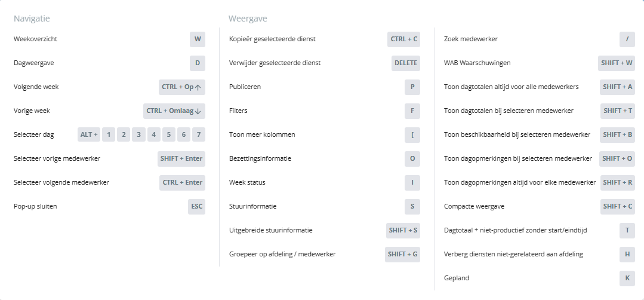The width and height of the screenshot is (644, 300).
Task: Click the W key badge for Weekoverzicht
Action: click(198, 39)
